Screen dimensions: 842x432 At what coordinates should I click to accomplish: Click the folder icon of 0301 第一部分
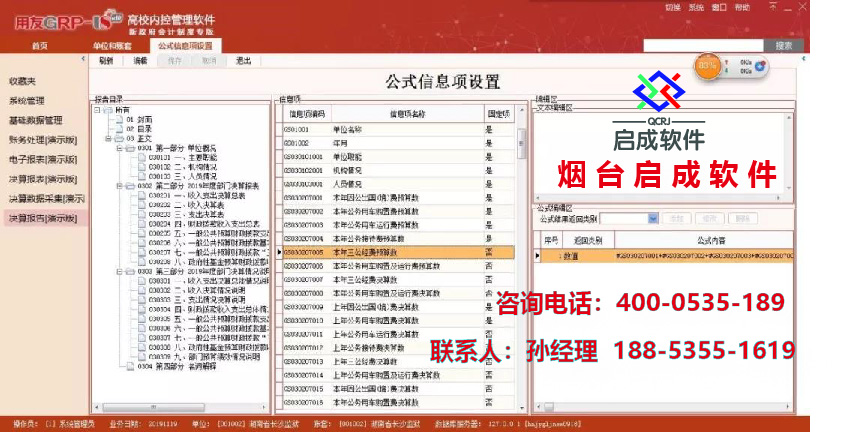coord(130,148)
